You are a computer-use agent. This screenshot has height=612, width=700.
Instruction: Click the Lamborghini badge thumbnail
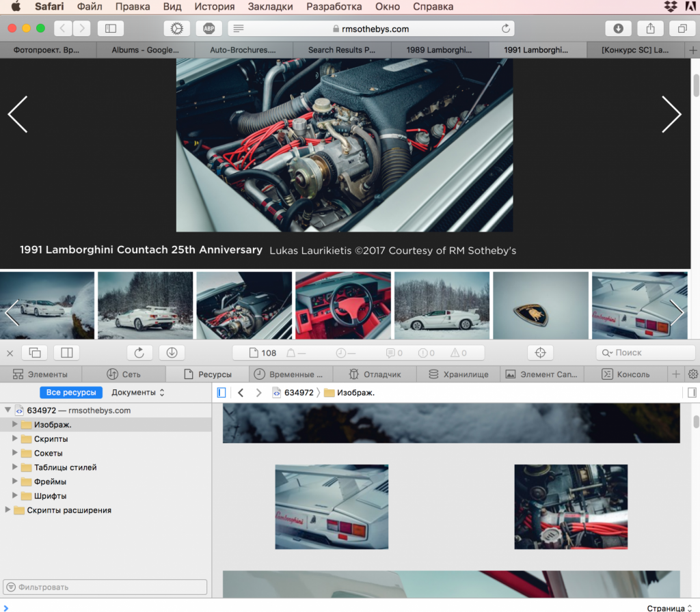click(x=540, y=305)
